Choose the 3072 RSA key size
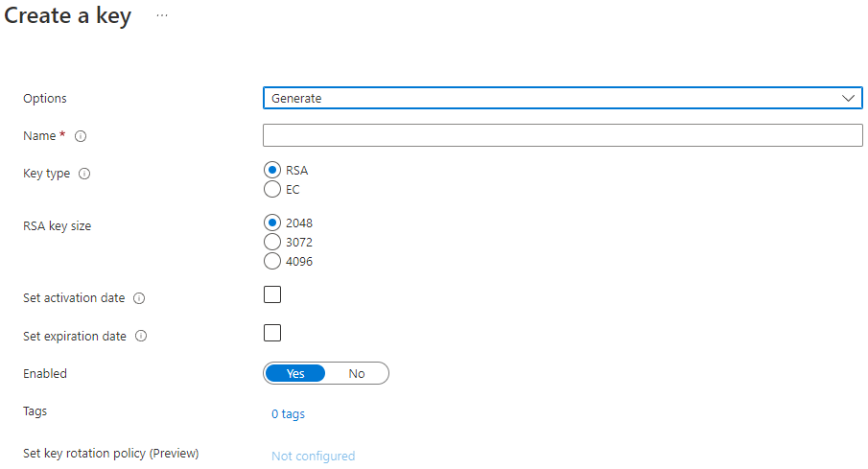Image resolution: width=868 pixels, height=469 pixels. click(x=271, y=242)
